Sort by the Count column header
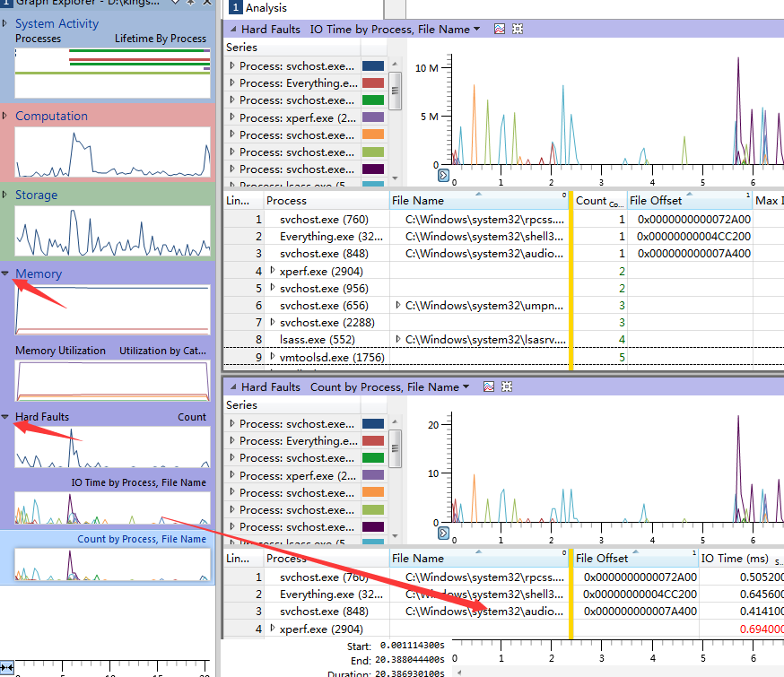Screen dimensions: 784x677 tap(598, 200)
